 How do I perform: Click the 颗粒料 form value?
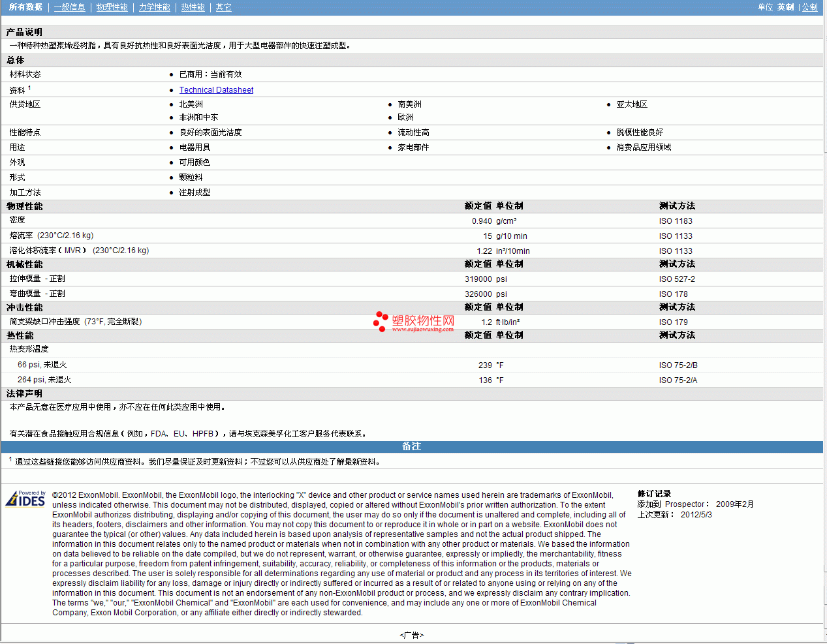point(191,177)
